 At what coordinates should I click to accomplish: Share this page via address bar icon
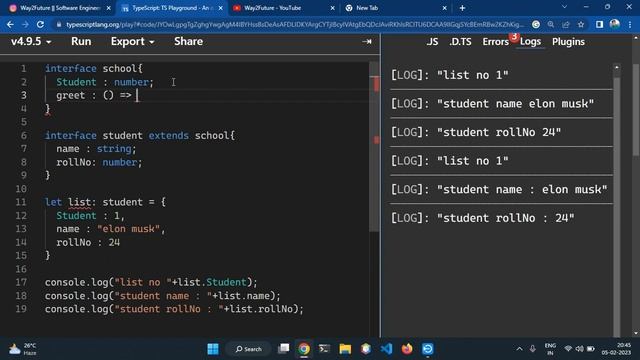566,24
